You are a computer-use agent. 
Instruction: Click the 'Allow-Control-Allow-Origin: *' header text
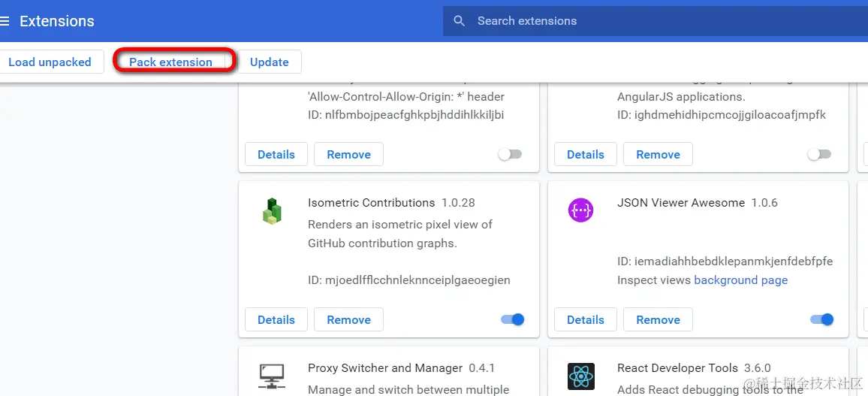pos(406,97)
